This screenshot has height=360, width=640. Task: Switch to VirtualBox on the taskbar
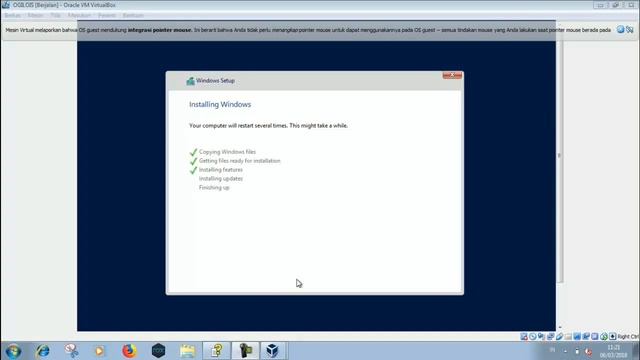273,351
